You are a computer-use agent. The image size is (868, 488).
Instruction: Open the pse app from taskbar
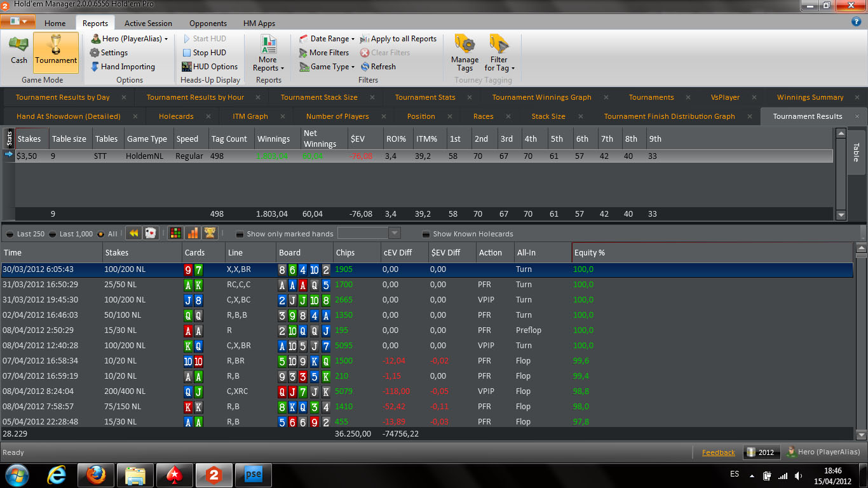point(253,475)
